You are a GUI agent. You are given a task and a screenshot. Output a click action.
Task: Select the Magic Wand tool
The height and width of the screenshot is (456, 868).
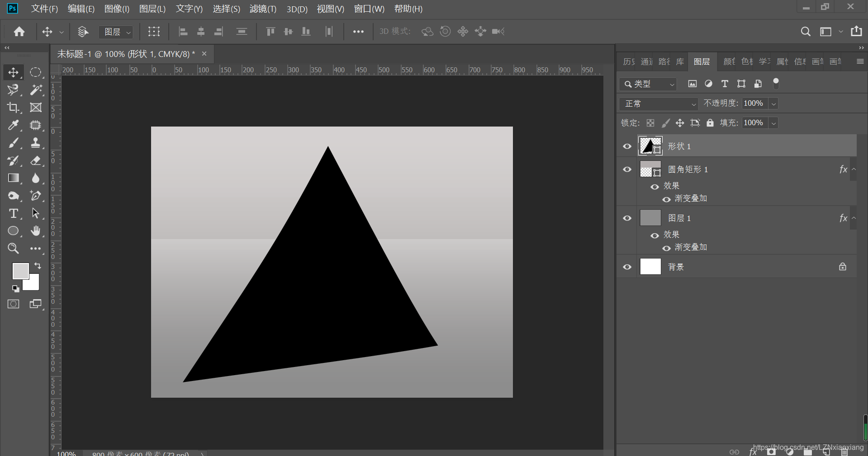[35, 90]
